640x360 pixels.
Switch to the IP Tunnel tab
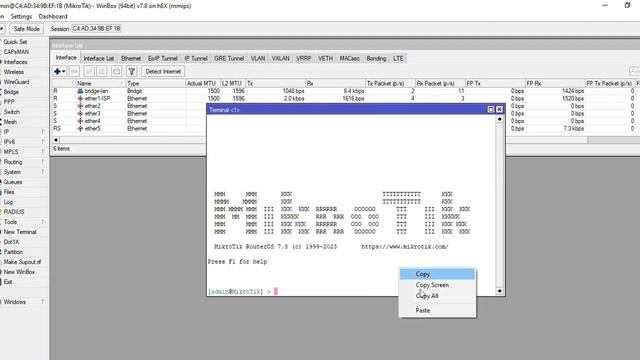pyautogui.click(x=196, y=58)
